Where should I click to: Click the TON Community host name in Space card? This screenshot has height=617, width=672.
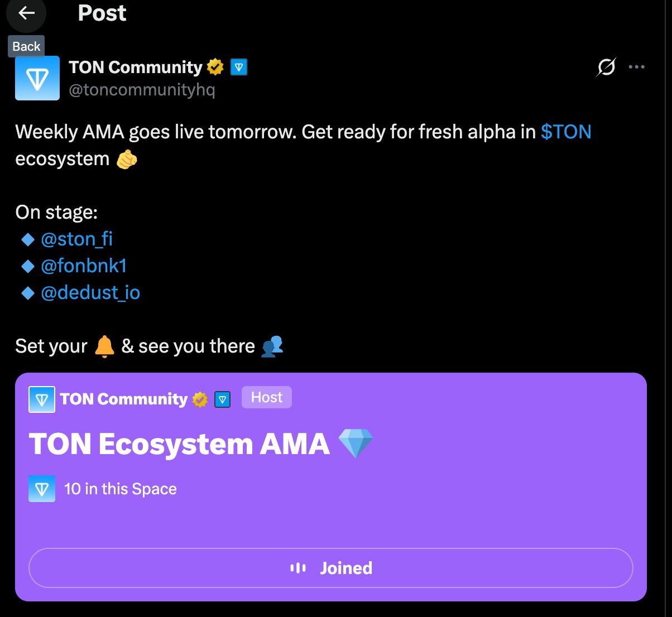coord(124,399)
